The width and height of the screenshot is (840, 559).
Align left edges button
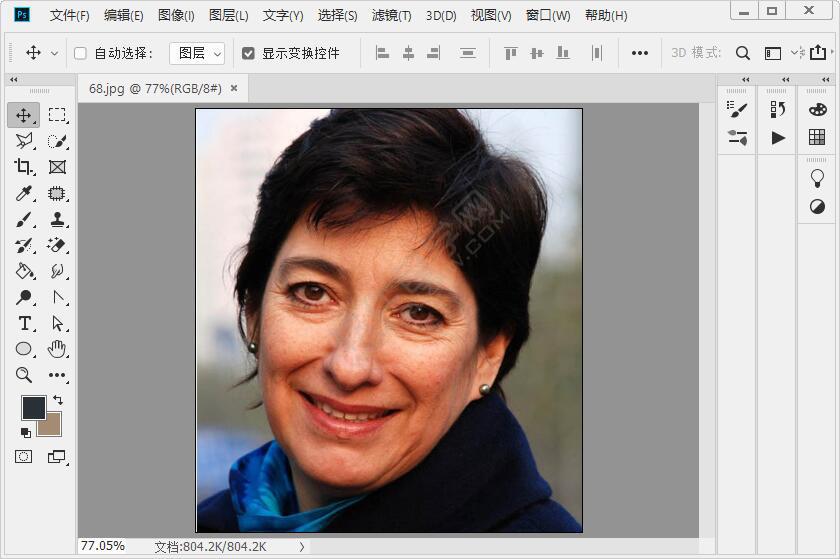pos(382,53)
